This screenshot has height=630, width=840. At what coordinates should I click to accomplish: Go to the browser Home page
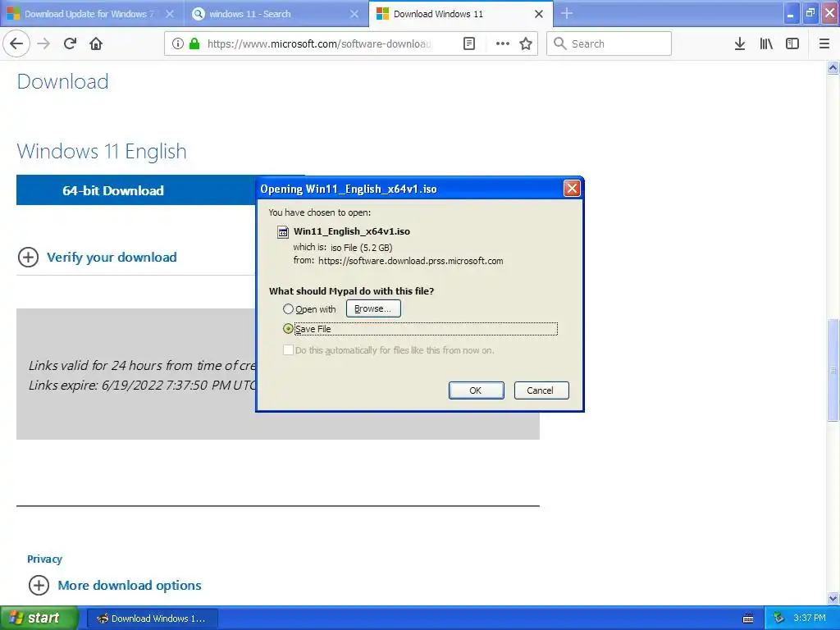click(x=96, y=44)
